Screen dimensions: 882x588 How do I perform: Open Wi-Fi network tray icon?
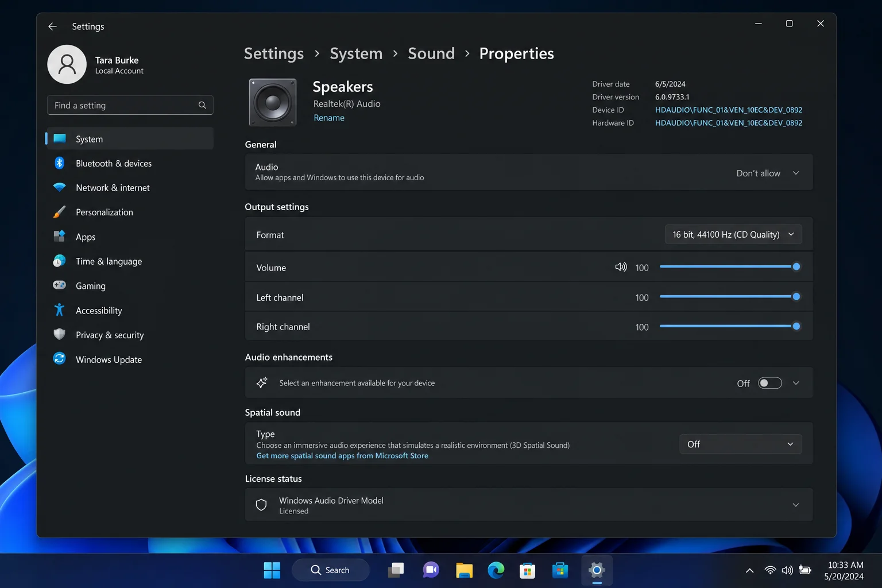[770, 570]
